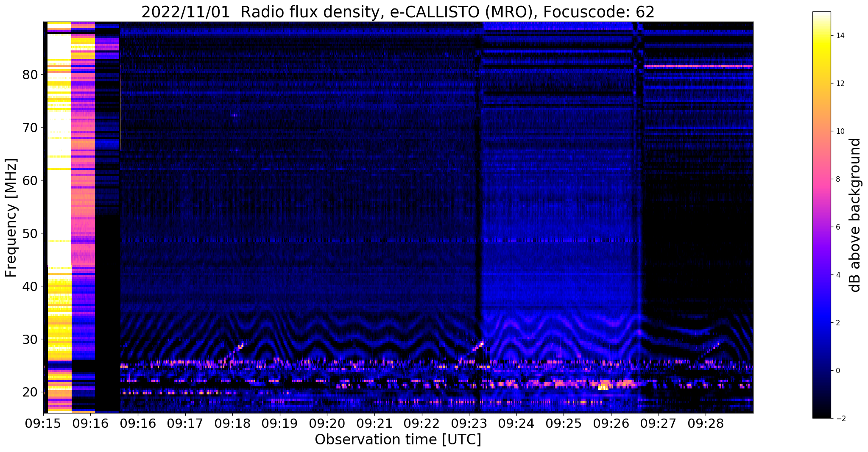
Task: Click the 'dB above background' colorbar label
Action: tap(855, 215)
